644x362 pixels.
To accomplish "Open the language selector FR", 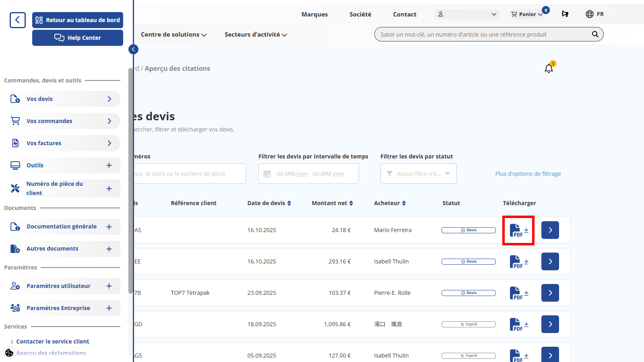I will click(x=594, y=14).
